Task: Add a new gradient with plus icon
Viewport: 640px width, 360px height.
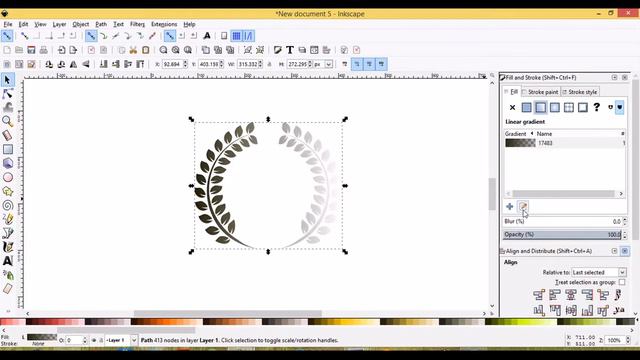Action: (509, 207)
